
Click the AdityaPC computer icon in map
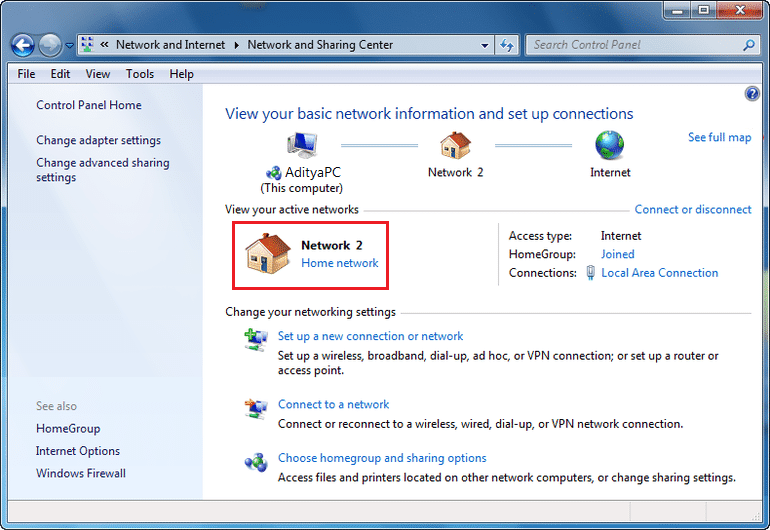(x=302, y=145)
